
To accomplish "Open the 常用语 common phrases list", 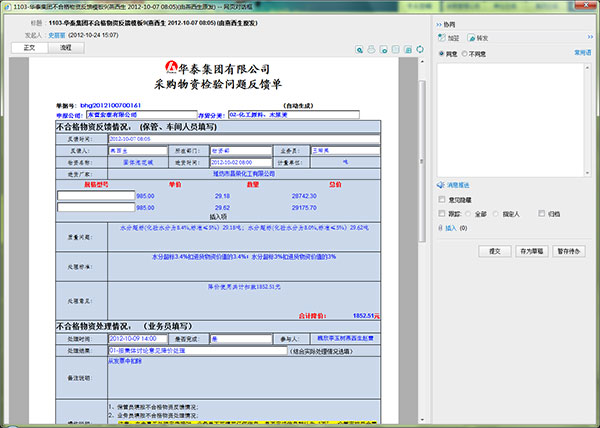I will coord(581,52).
